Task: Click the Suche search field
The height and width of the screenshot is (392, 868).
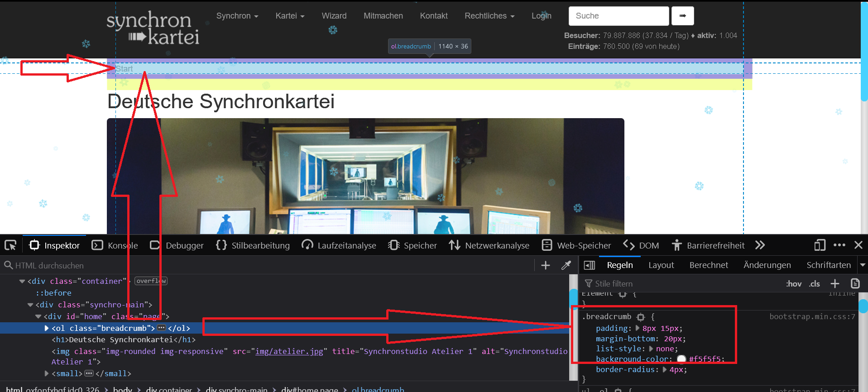Action: (619, 16)
